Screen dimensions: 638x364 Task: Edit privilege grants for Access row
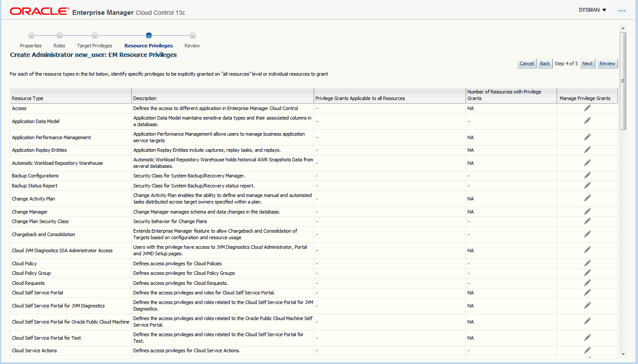[x=587, y=108]
